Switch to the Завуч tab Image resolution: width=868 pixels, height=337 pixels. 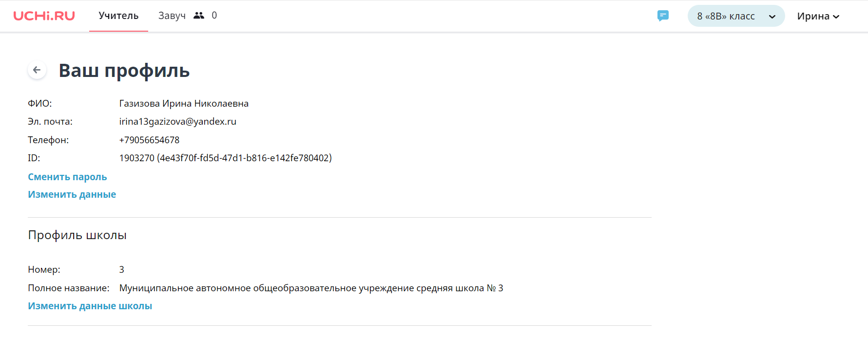pyautogui.click(x=172, y=16)
